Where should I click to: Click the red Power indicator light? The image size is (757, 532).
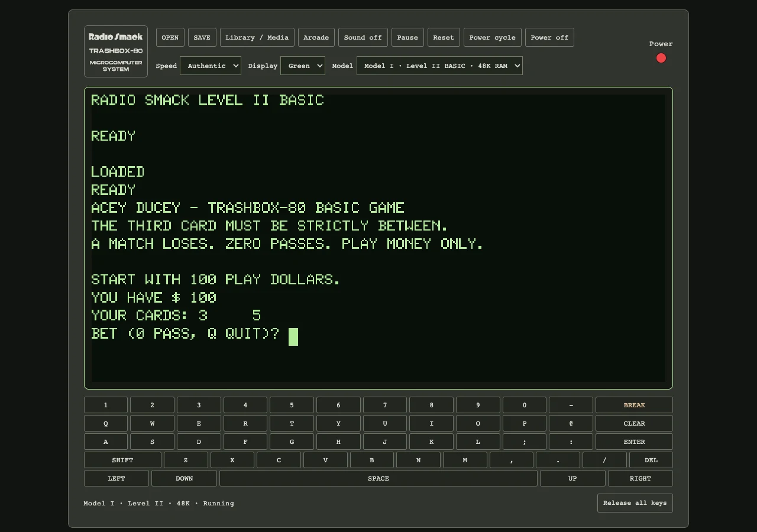[661, 58]
